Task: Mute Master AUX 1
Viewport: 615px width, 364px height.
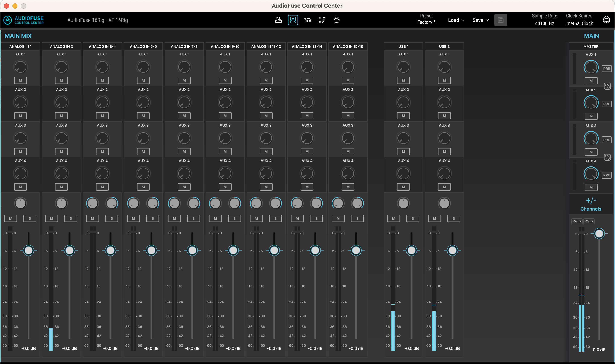Action: 591,81
